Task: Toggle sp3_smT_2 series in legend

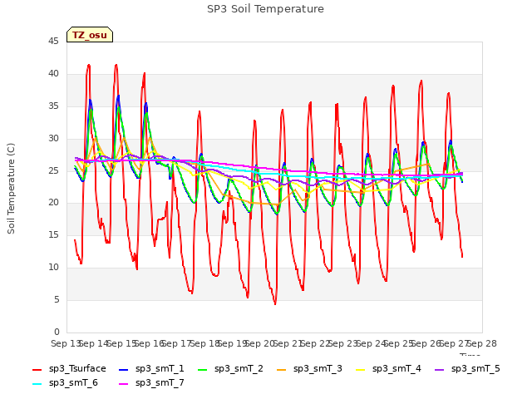Action: pyautogui.click(x=230, y=369)
